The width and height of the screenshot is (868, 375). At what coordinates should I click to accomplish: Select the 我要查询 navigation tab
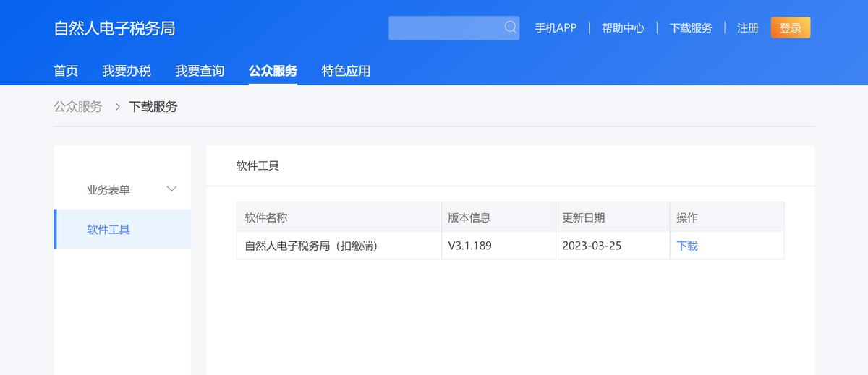point(200,71)
